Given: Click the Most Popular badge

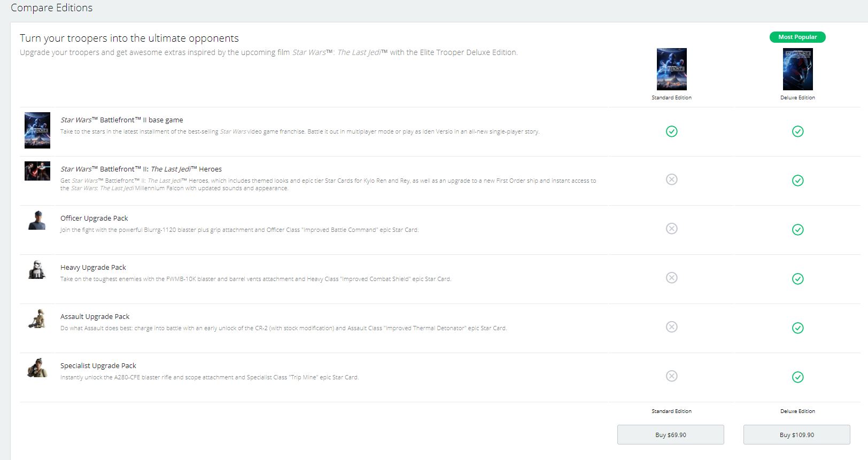Looking at the screenshot, I should pos(797,37).
